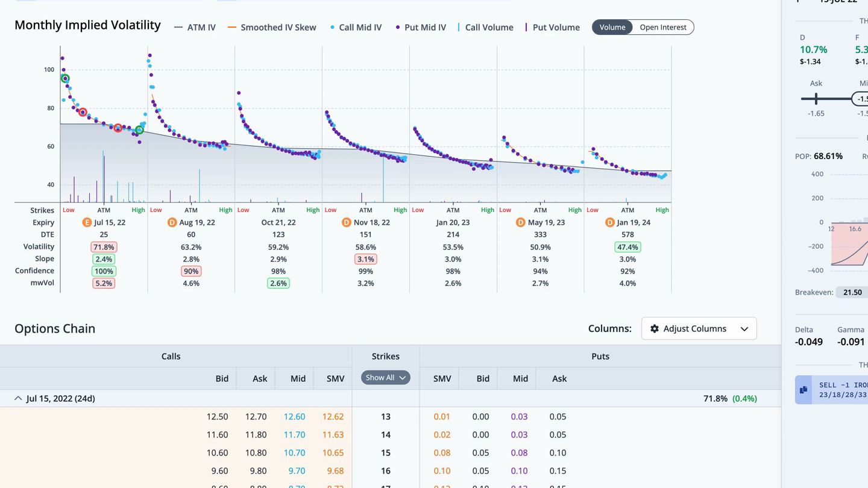Click the put SMV value 0.02 at strike 14
The width and height of the screenshot is (868, 488).
click(442, 435)
